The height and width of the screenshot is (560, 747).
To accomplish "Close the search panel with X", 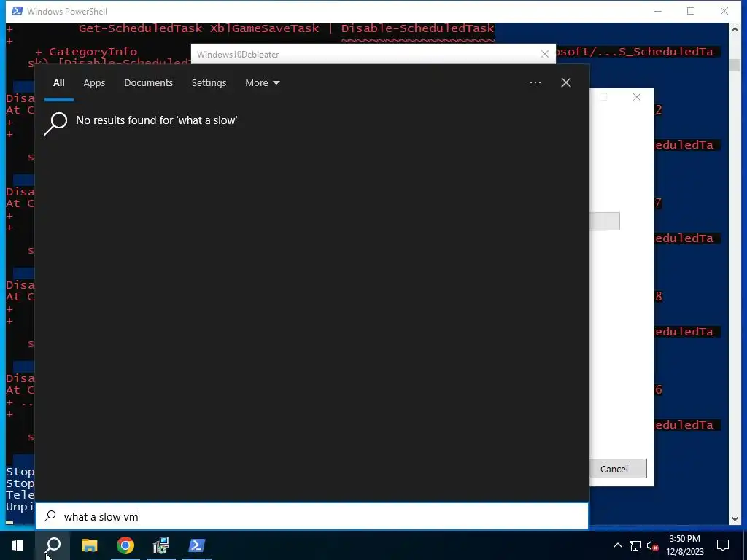I will [x=566, y=83].
